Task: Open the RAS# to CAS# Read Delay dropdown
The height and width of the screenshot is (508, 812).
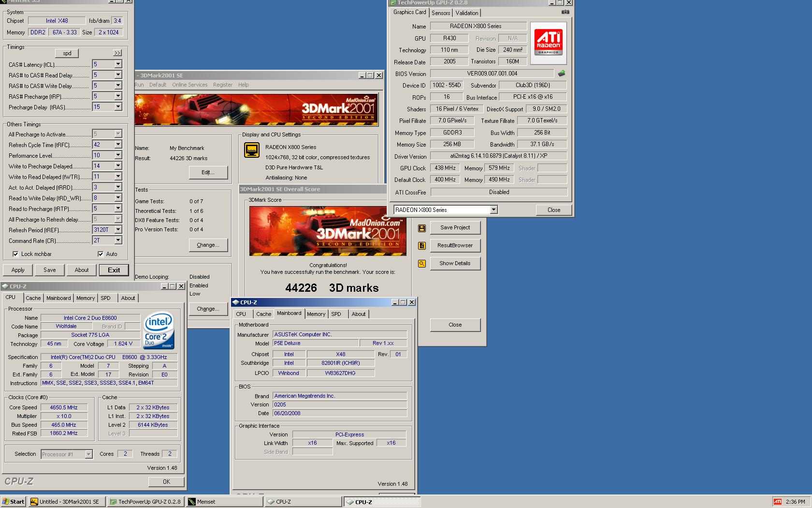Action: pos(118,75)
